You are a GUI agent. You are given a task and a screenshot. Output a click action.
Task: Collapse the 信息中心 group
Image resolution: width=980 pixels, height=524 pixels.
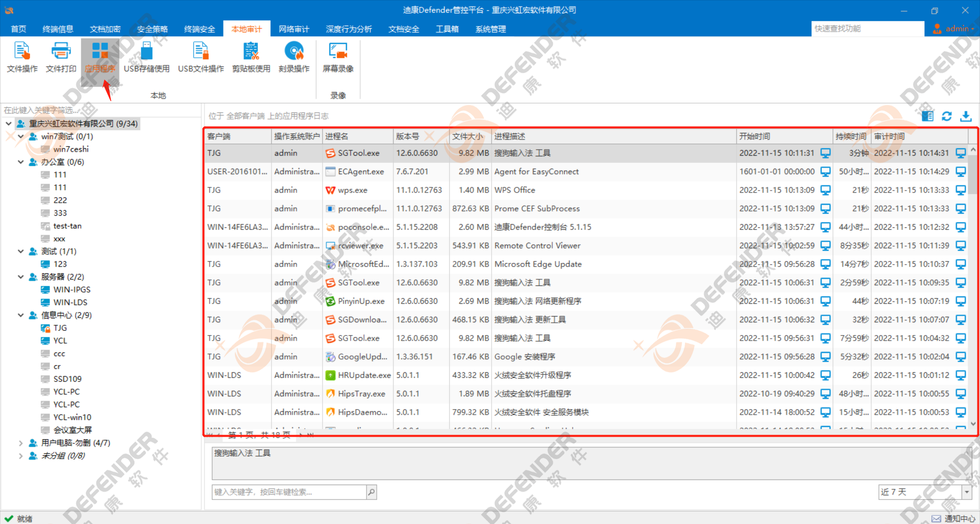(x=21, y=315)
